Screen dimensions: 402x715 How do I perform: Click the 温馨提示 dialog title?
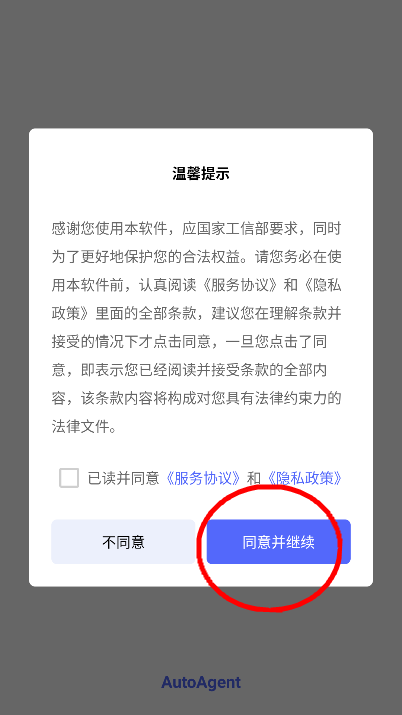pyautogui.click(x=201, y=174)
